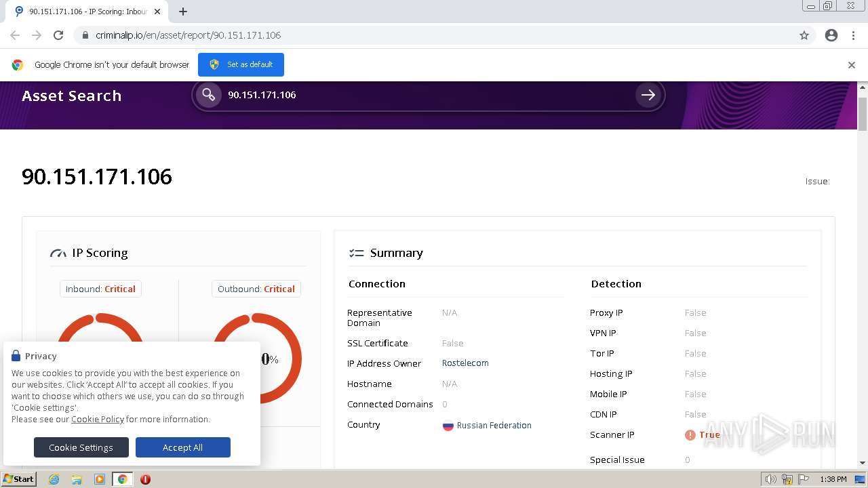
Task: Click the Asset Search heading
Action: [72, 96]
